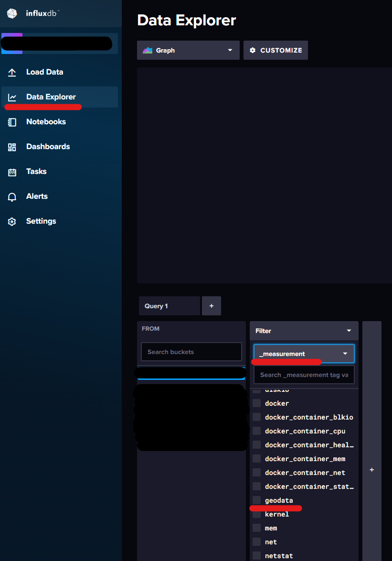Open the Filter function dropdown
This screenshot has width=392, height=561.
coord(304,331)
